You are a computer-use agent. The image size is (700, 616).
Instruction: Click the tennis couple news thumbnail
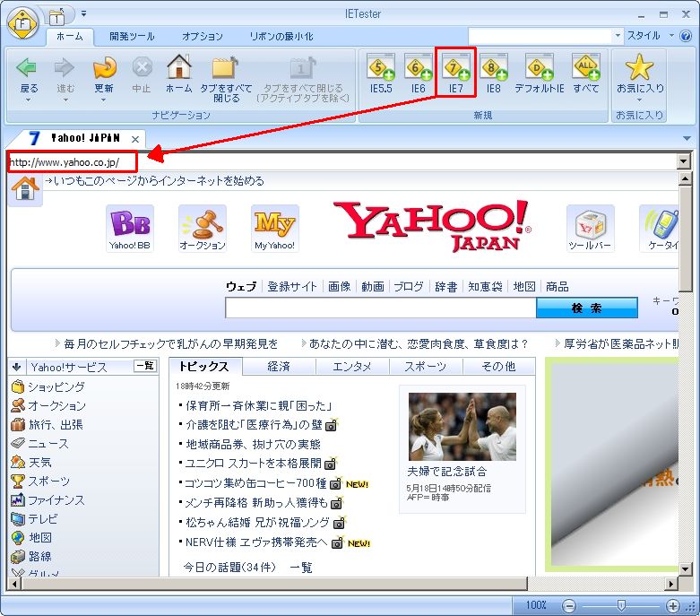(x=462, y=427)
